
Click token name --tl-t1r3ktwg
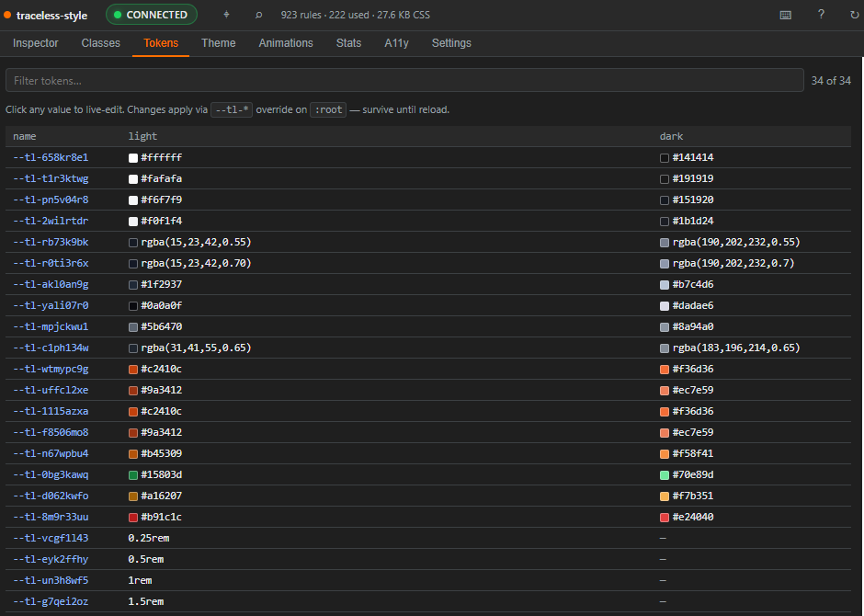pyautogui.click(x=51, y=178)
